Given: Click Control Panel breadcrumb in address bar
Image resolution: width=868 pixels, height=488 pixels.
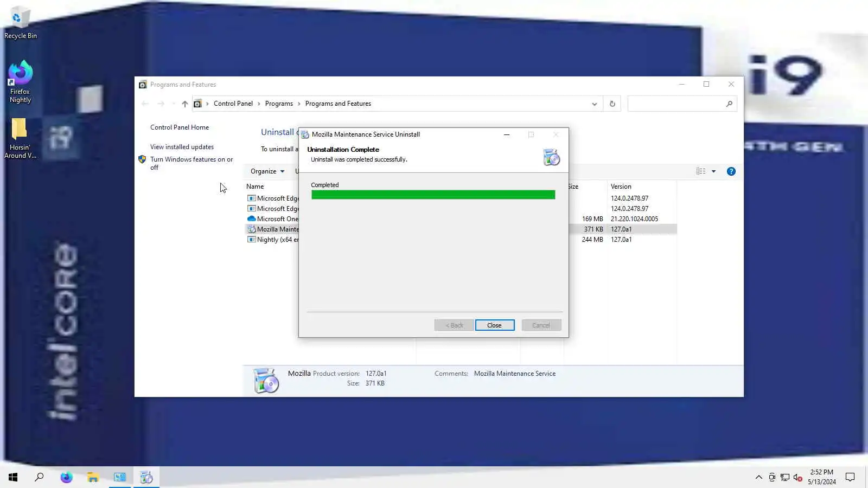Looking at the screenshot, I should [x=233, y=104].
